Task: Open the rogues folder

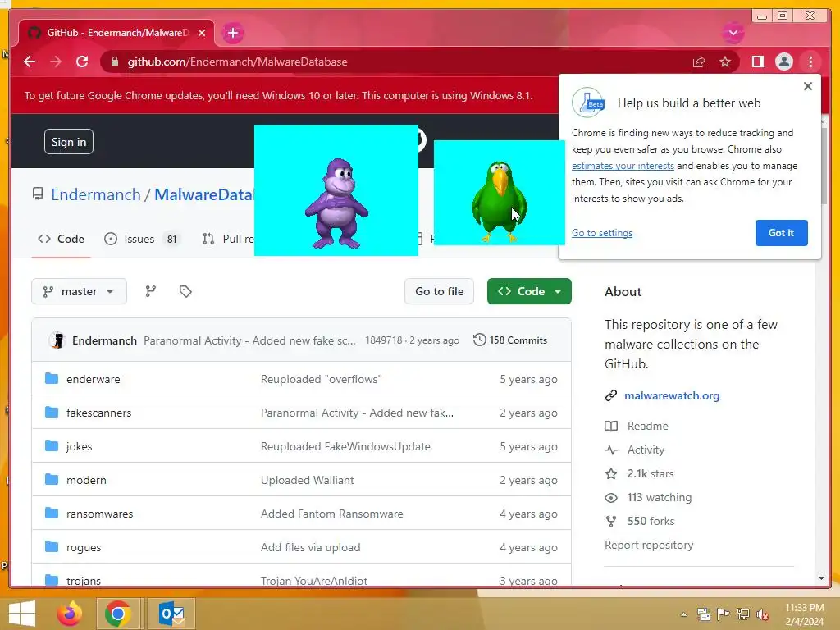Action: [84, 548]
